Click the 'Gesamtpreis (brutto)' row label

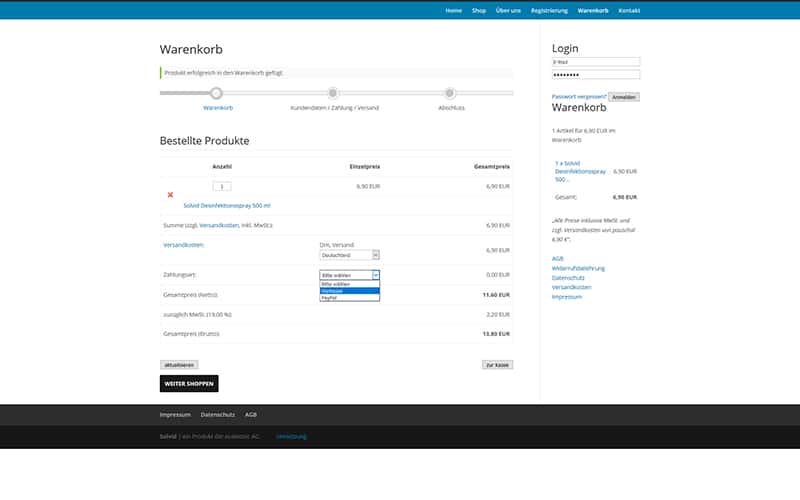click(x=191, y=334)
